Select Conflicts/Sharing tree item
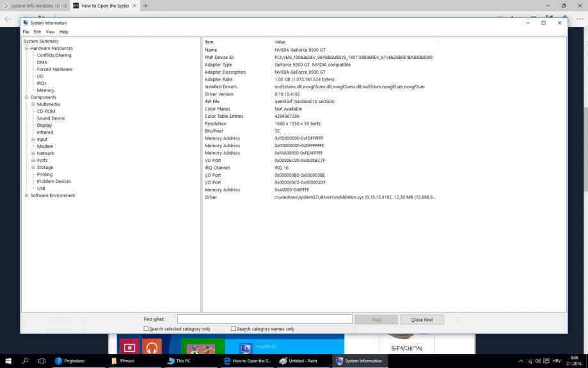This screenshot has height=368, width=588. pos(54,55)
